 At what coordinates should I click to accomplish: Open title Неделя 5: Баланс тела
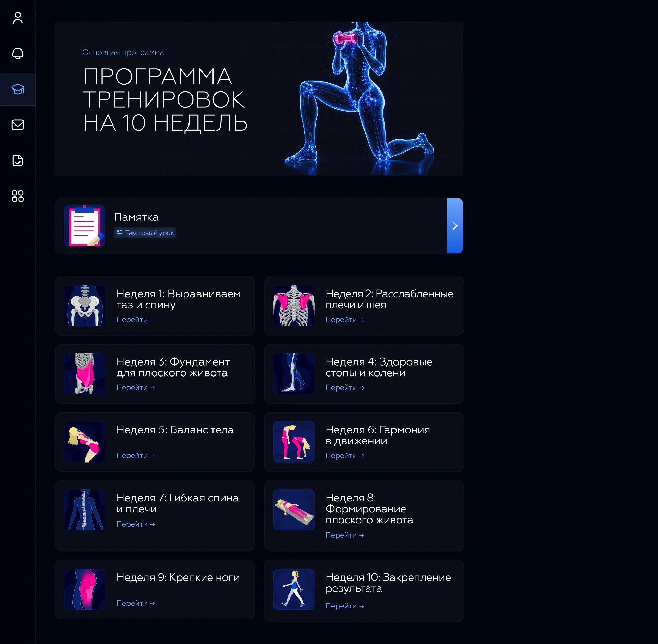coord(175,430)
